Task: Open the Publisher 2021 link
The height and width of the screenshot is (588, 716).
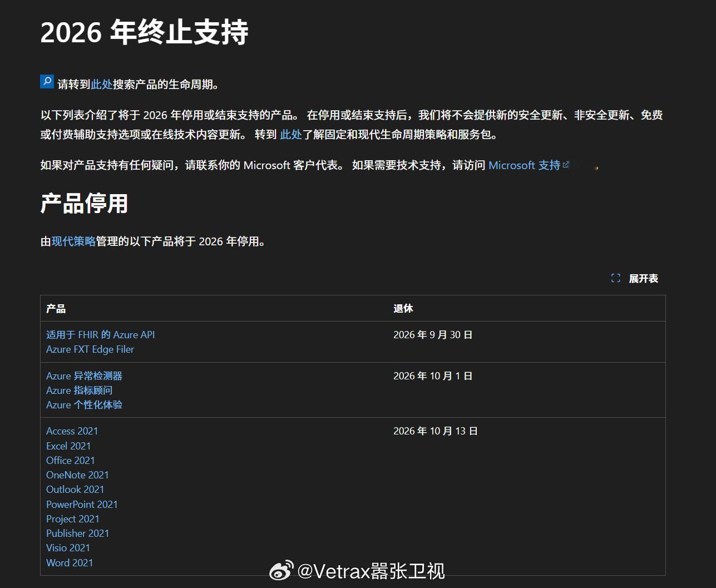Action: (x=77, y=533)
